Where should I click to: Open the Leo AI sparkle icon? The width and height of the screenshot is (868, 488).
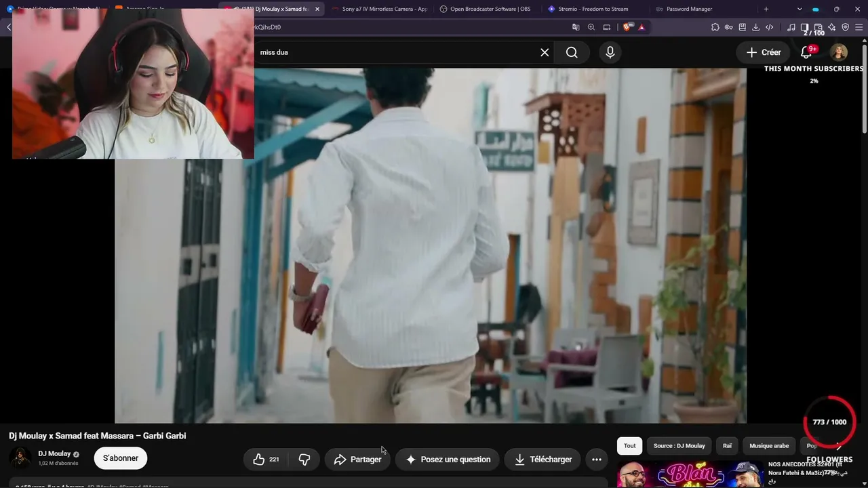click(832, 27)
